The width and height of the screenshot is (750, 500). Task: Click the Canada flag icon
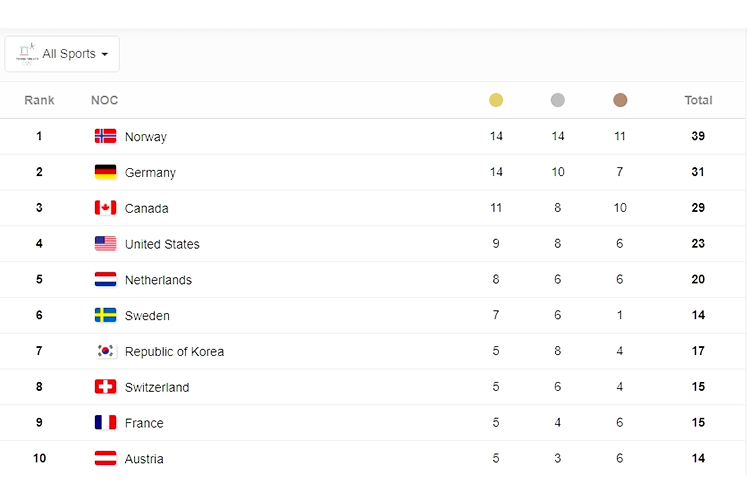pos(105,208)
